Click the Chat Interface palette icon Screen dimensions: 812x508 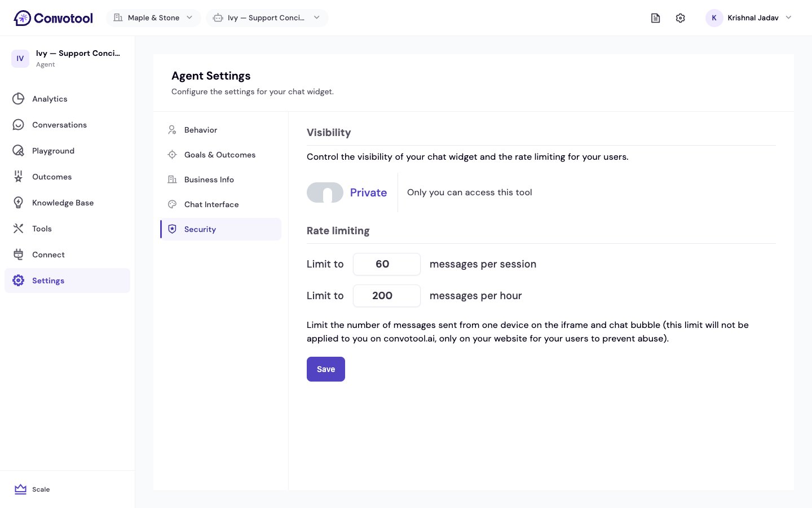click(173, 204)
